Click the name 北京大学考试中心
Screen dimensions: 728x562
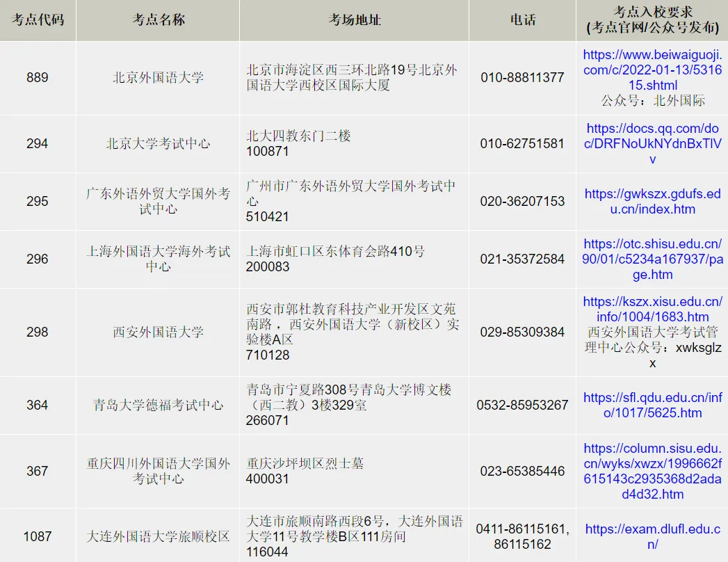tap(159, 143)
